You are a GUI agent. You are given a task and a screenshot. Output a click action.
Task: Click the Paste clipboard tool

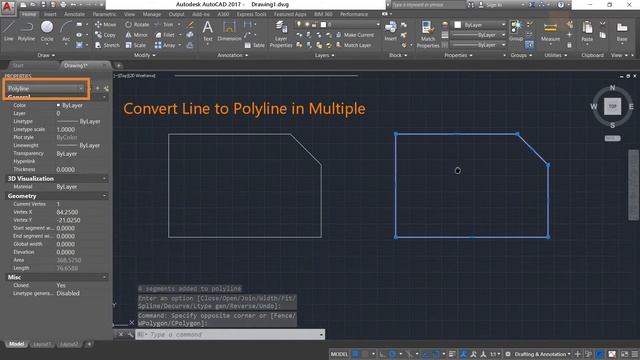587,32
